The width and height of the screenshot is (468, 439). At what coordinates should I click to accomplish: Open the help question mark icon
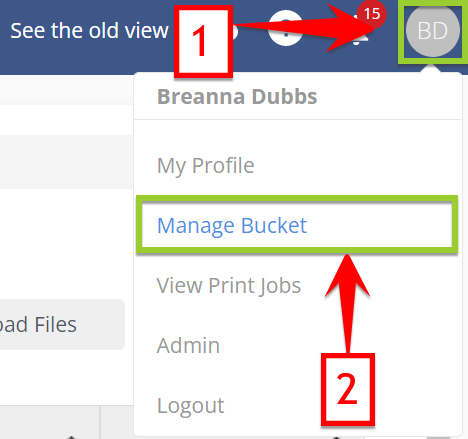coord(286,28)
